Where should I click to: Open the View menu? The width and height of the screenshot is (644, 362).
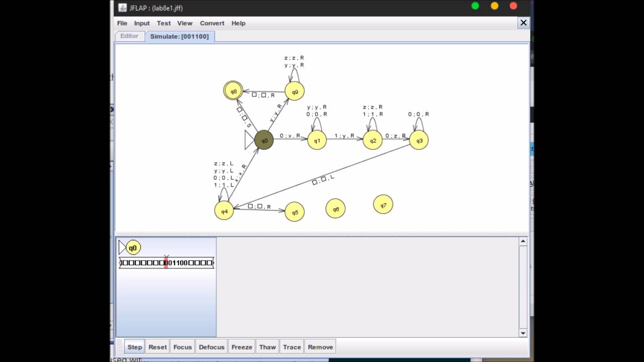point(185,23)
